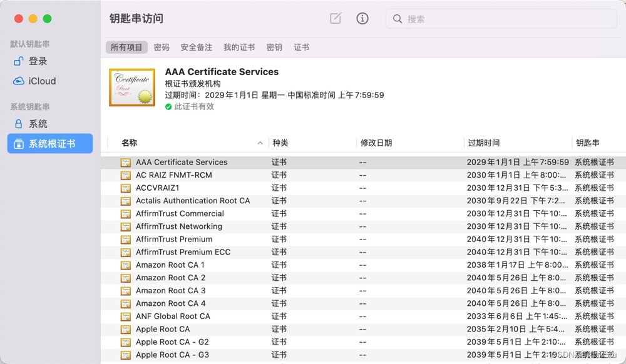Click certificate icon for ANF Global Root CA
The image size is (626, 364).
[126, 316]
